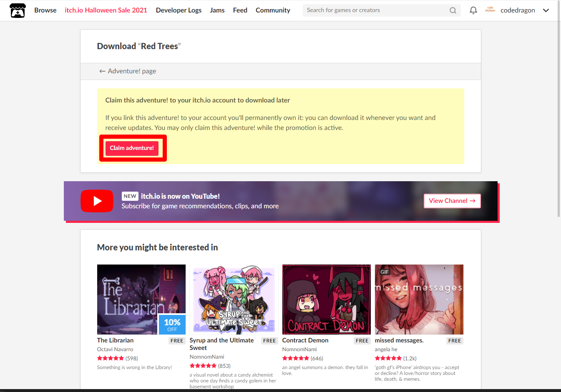The image size is (561, 392).
Task: Click The Librarian title link
Action: [116, 340]
